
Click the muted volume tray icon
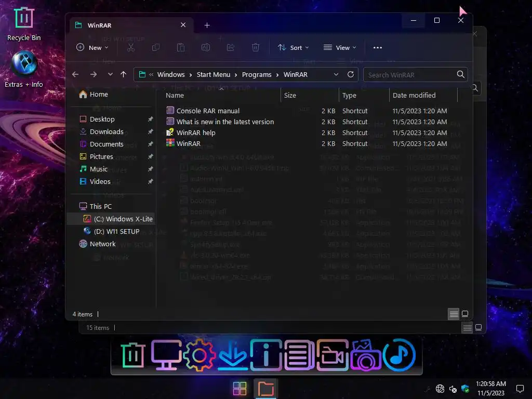453,389
